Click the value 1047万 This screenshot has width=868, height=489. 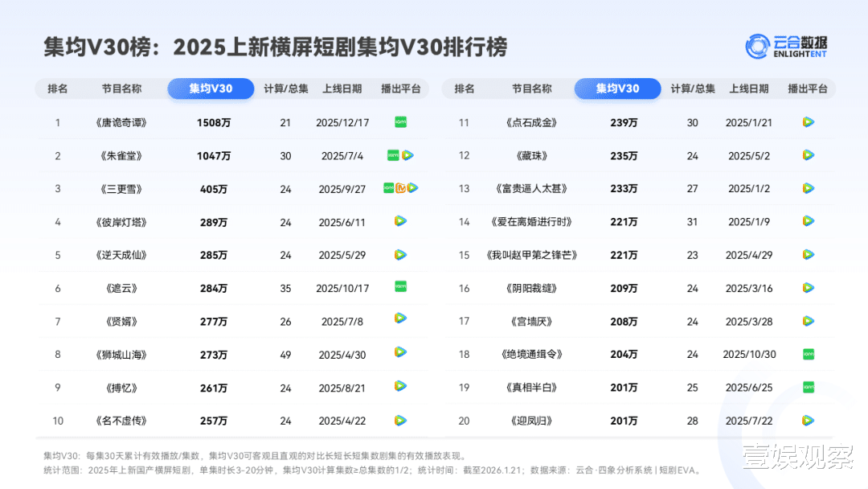coord(214,155)
